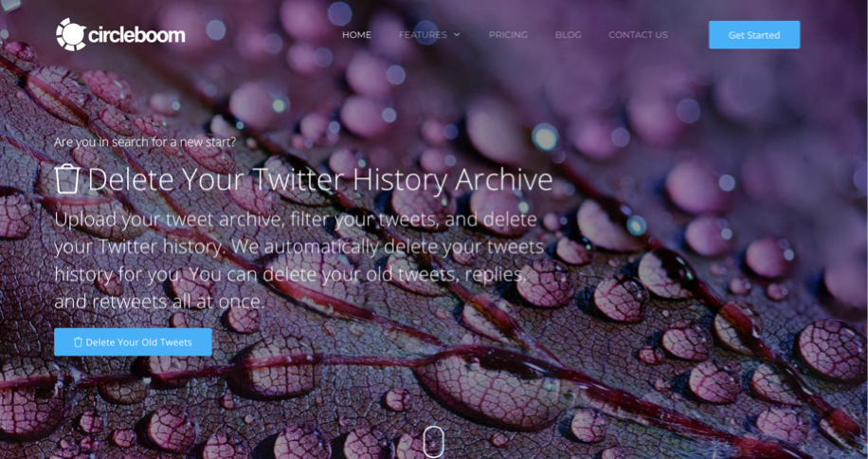The width and height of the screenshot is (868, 459).
Task: Click the small trash icon in blue button
Action: coord(78,342)
